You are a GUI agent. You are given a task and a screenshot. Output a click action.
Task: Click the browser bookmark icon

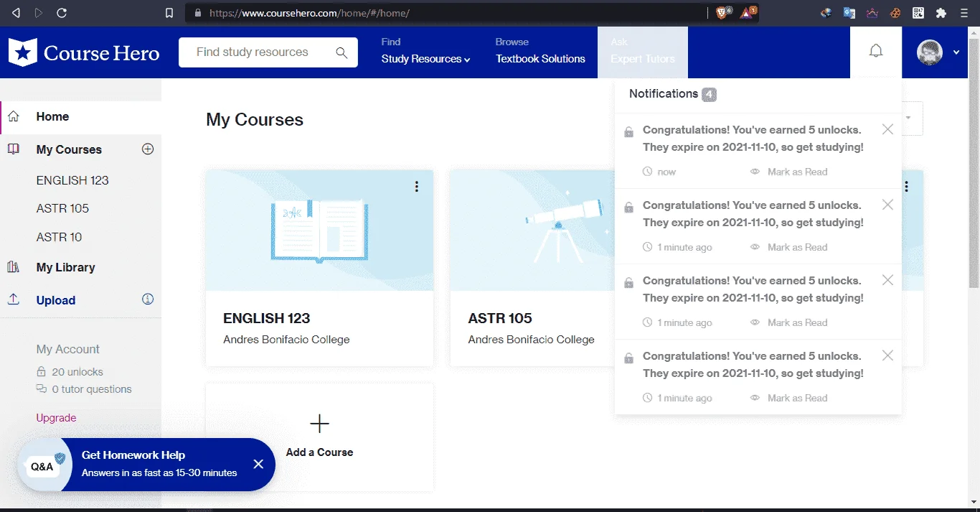coord(169,13)
